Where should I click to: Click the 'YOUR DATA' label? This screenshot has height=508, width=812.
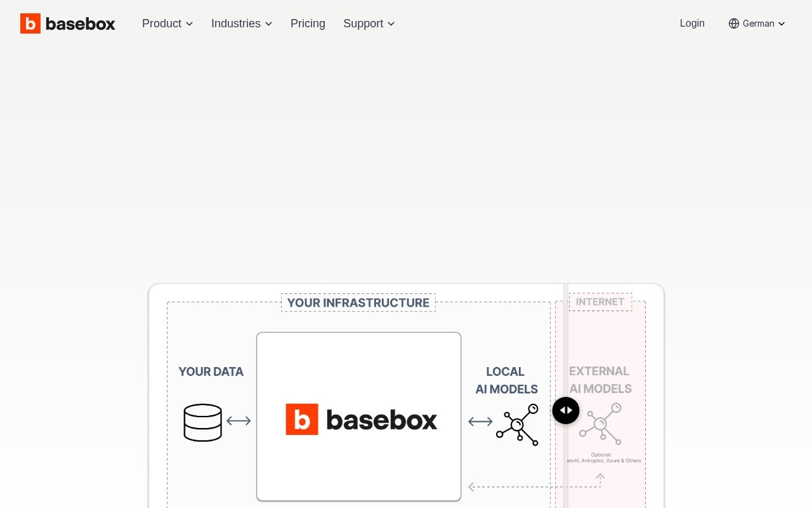[211, 371]
